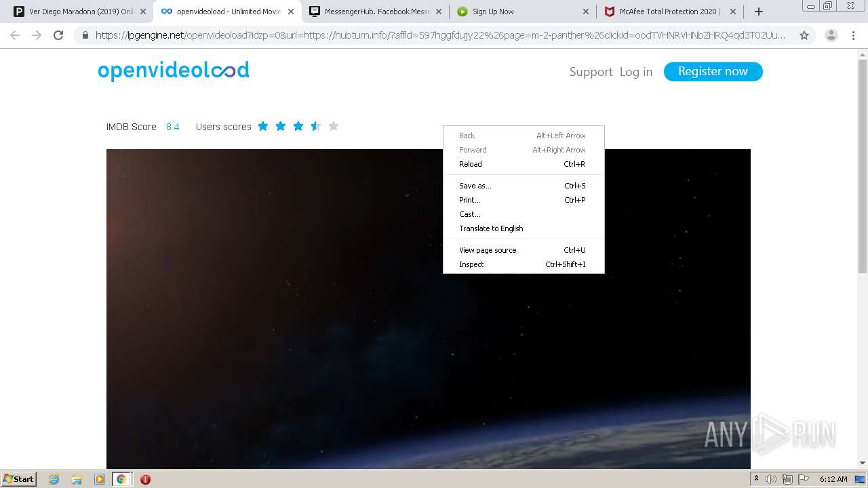Close the McAfee Total Protection tab
Image resolution: width=868 pixels, height=488 pixels.
pyautogui.click(x=733, y=12)
